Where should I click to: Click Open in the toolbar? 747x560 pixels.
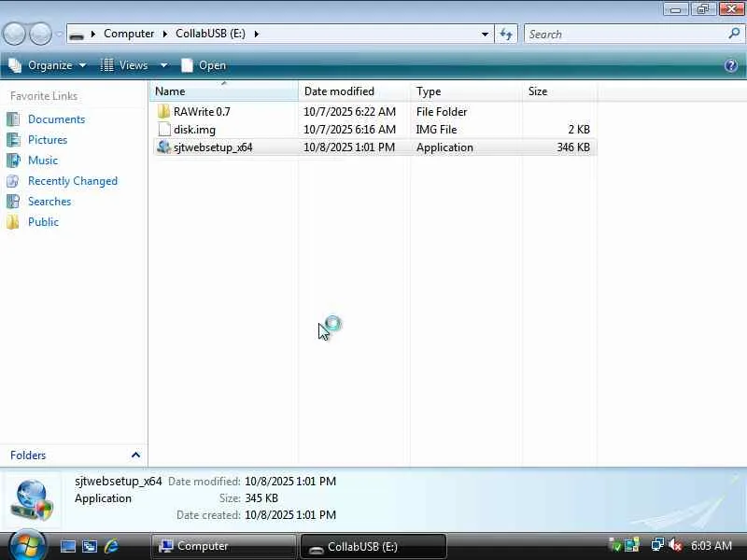(204, 65)
